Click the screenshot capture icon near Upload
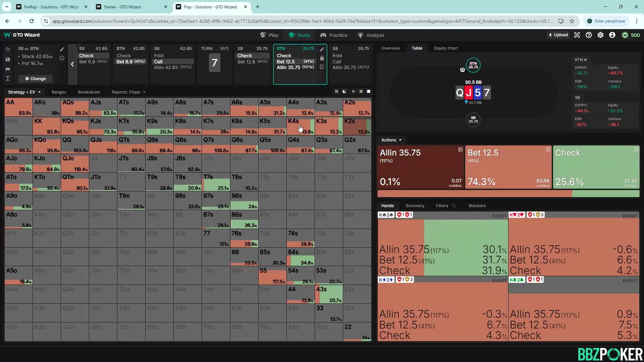Image resolution: width=644 pixels, height=362 pixels. tap(577, 35)
